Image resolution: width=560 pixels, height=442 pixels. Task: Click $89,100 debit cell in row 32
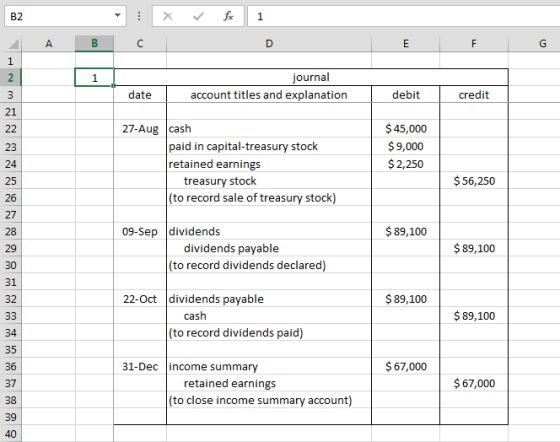tap(405, 299)
